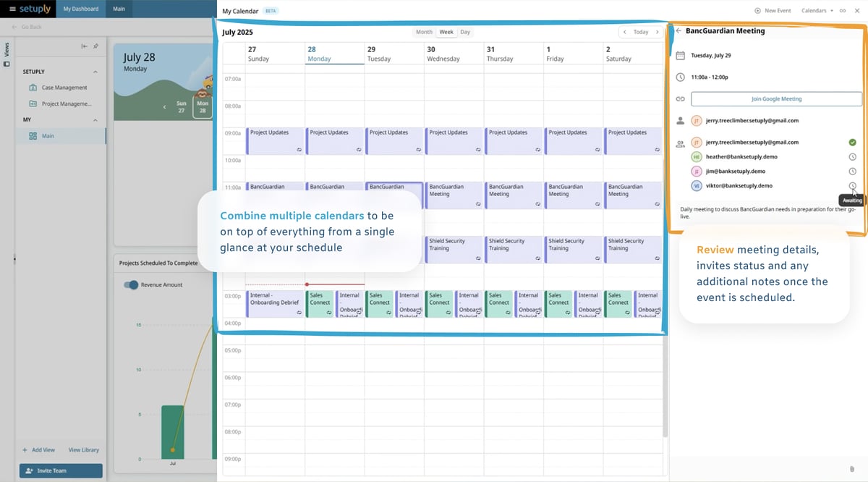Click the Case Management briefcase icon
This screenshot has width=868, height=482.
pos(33,88)
